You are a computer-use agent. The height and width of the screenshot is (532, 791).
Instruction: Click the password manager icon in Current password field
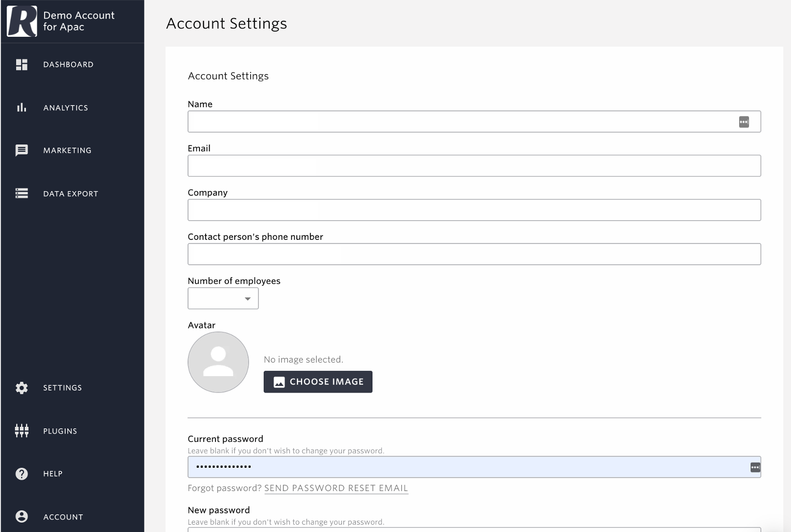(x=755, y=467)
